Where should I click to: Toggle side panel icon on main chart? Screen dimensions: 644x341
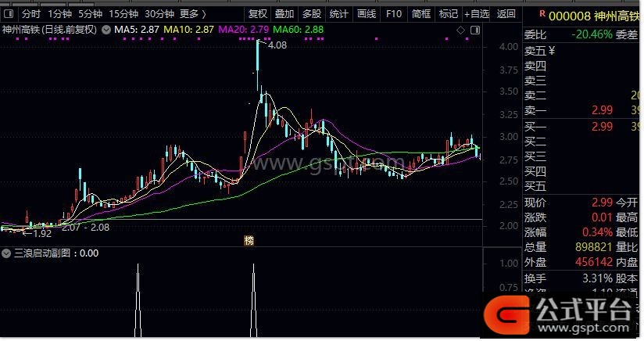click(475, 30)
